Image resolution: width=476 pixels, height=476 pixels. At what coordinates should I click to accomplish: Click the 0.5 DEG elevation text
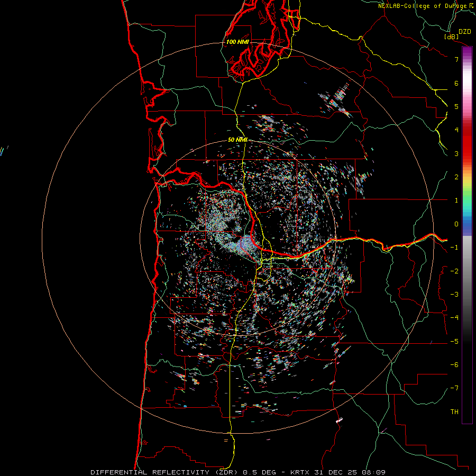point(259,472)
